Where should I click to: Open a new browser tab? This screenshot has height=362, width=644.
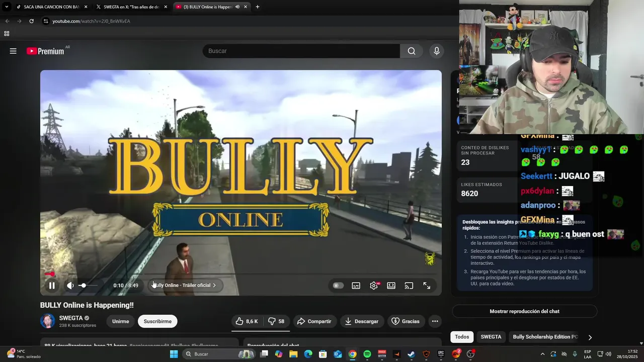(258, 7)
